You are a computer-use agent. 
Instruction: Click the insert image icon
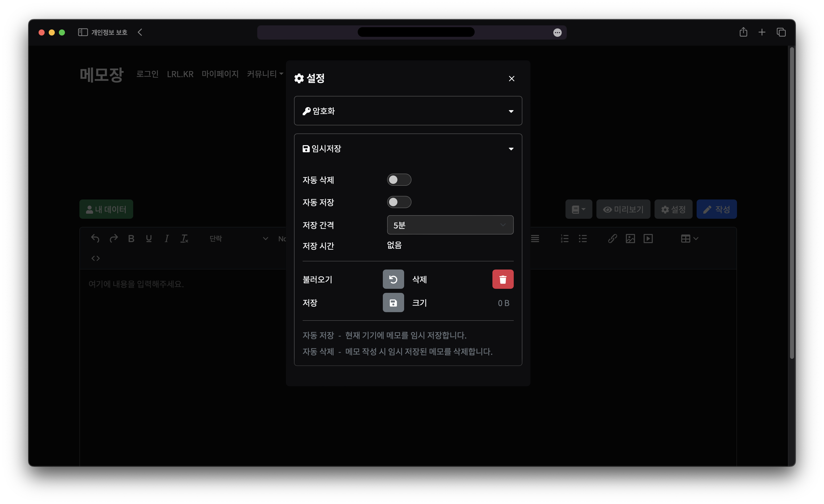click(x=630, y=239)
